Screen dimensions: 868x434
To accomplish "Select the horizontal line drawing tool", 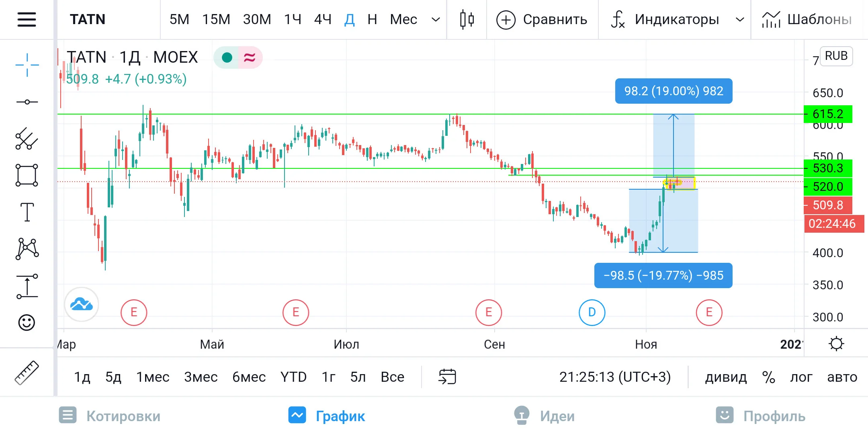I will point(27,102).
